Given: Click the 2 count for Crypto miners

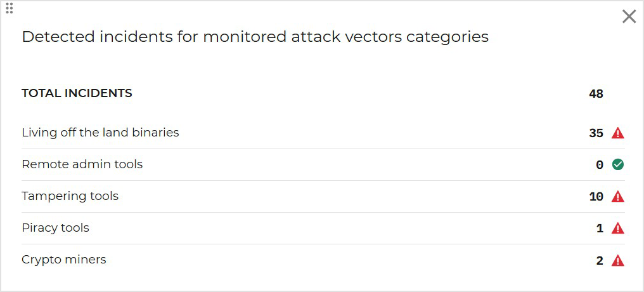Looking at the screenshot, I should point(600,261).
